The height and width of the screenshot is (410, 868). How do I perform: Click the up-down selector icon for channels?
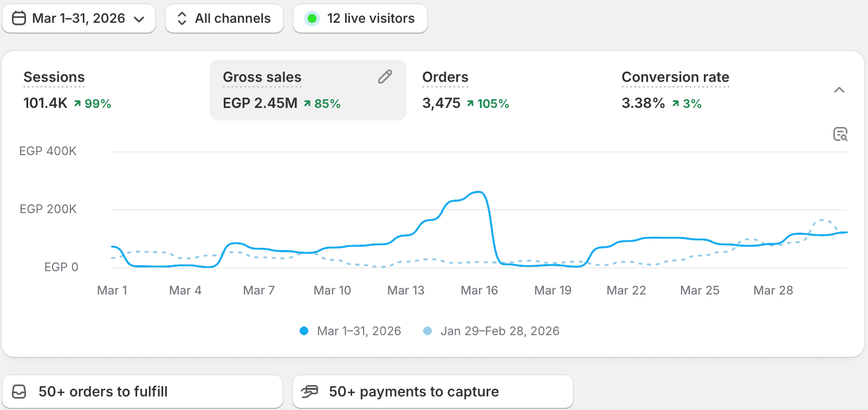182,18
